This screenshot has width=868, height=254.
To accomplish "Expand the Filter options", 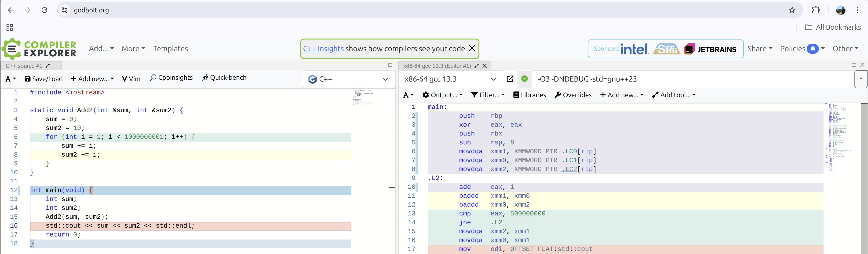I will pyautogui.click(x=488, y=95).
